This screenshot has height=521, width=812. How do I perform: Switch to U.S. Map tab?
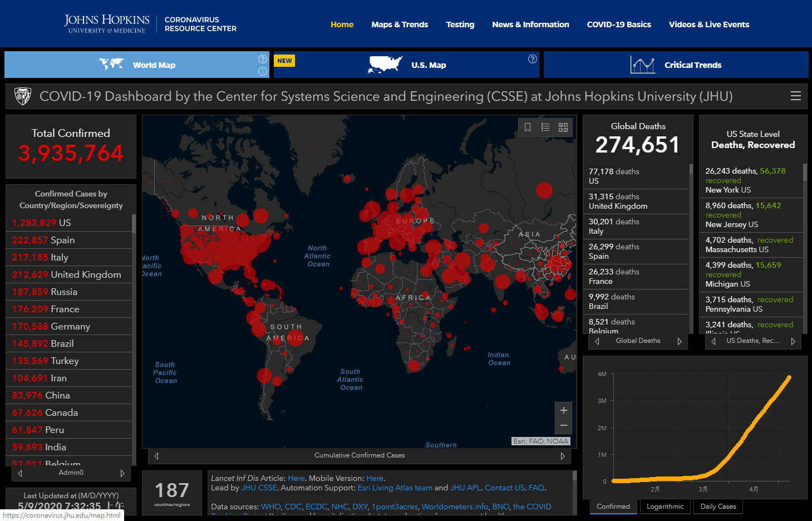[x=406, y=65]
